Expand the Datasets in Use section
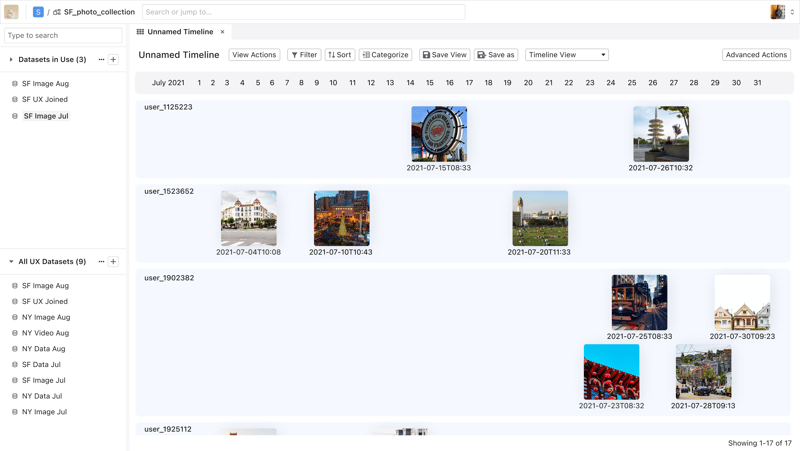800x451 pixels. pyautogui.click(x=11, y=60)
